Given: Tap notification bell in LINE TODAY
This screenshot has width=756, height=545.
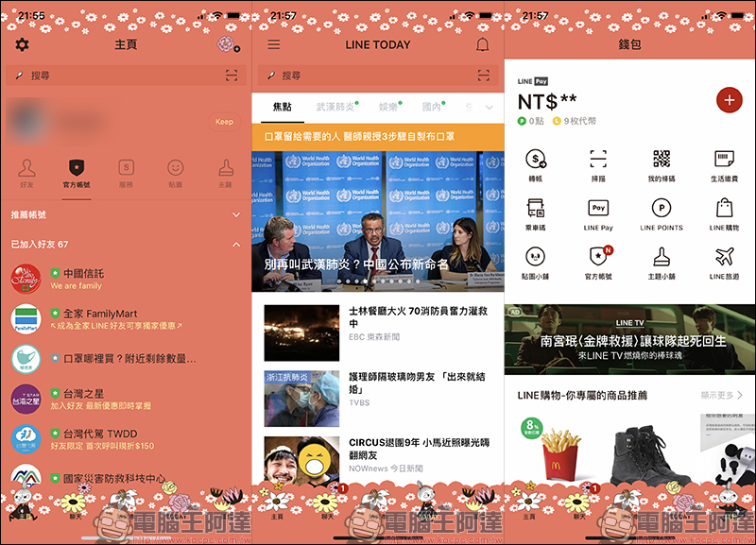Looking at the screenshot, I should click(482, 44).
